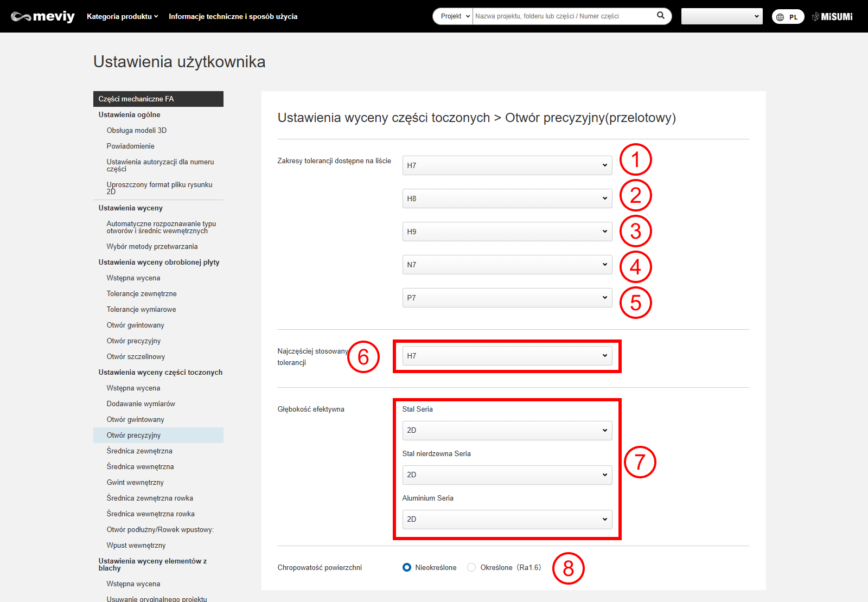The image size is (868, 602).
Task: Click the meviy logo in header
Action: pos(43,16)
